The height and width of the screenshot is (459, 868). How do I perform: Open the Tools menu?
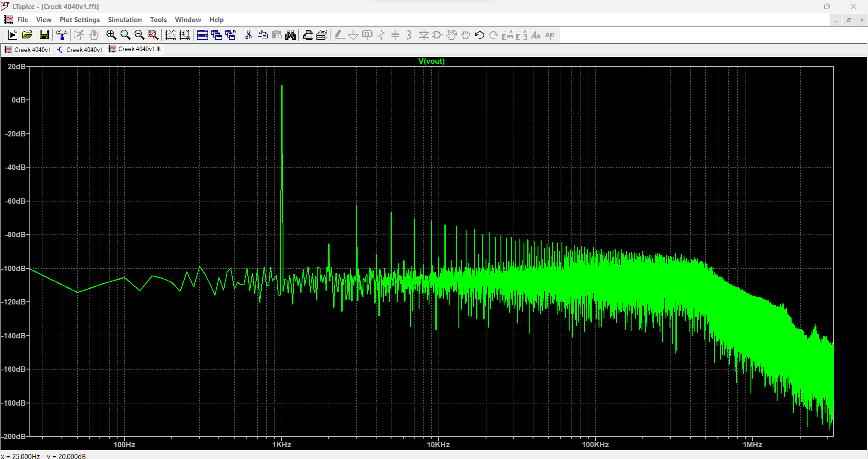tap(158, 19)
